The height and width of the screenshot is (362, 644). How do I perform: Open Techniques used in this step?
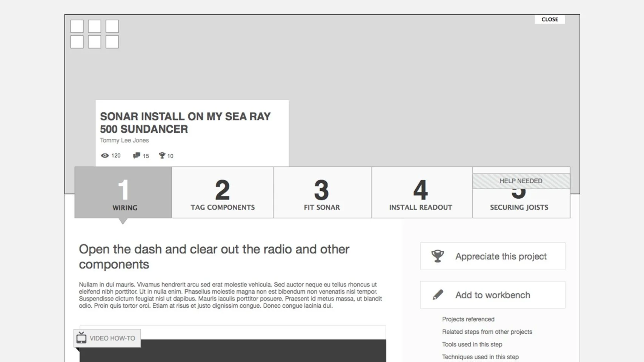(480, 357)
